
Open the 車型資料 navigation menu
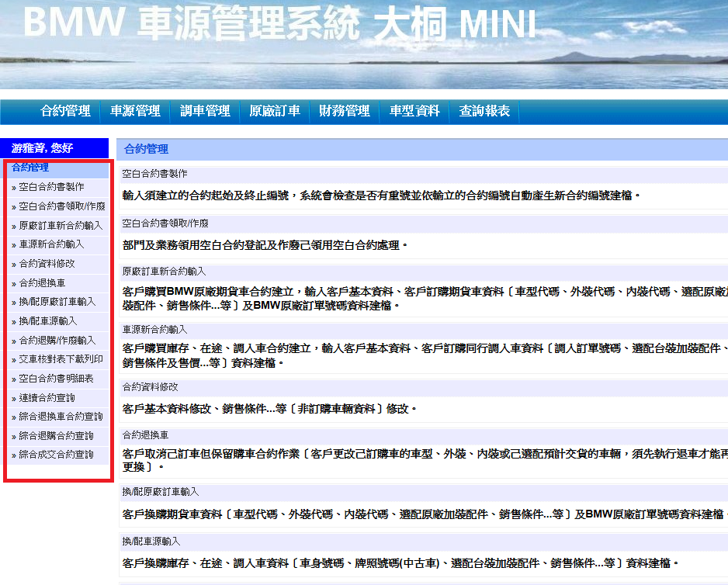(414, 111)
